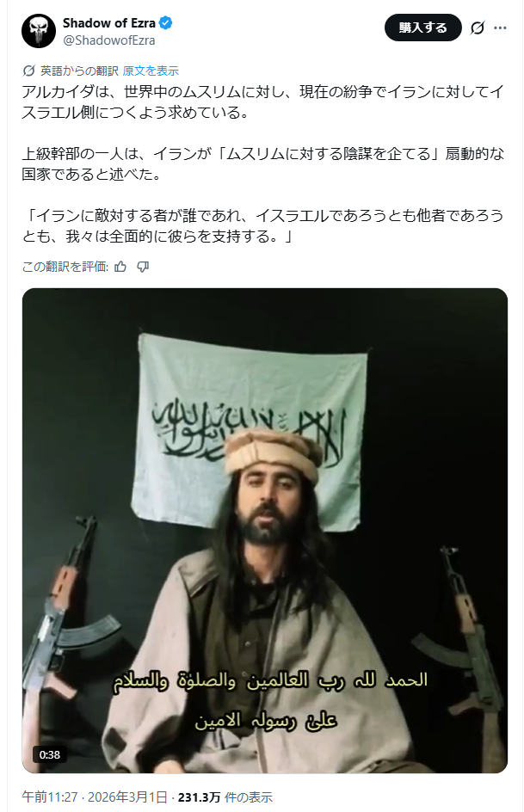The width and height of the screenshot is (524, 812).
Task: Select the first paragraph about アルカイダ
Action: 262,102
